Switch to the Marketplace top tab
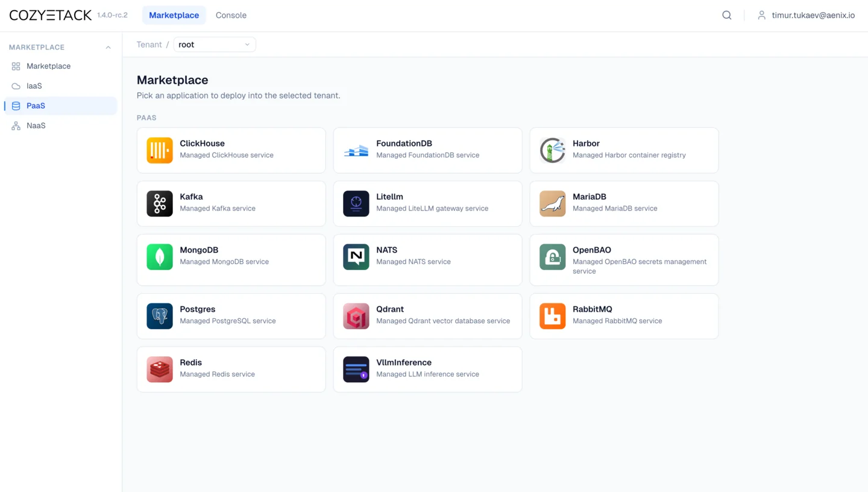This screenshot has height=492, width=868. 174,15
